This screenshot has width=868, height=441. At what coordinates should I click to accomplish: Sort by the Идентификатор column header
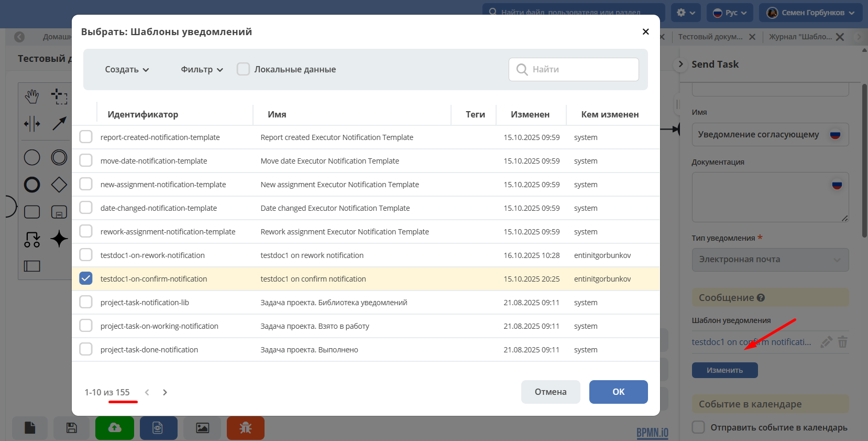[142, 114]
